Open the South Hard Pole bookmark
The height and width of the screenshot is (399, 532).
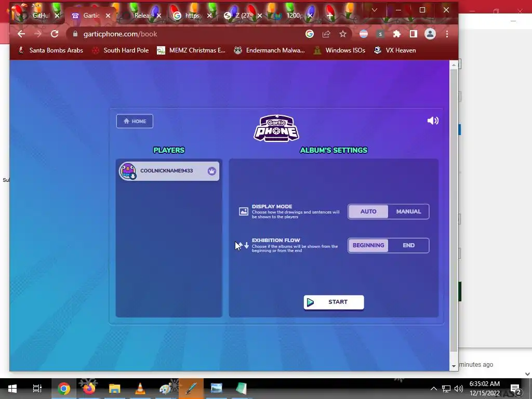pos(121,50)
